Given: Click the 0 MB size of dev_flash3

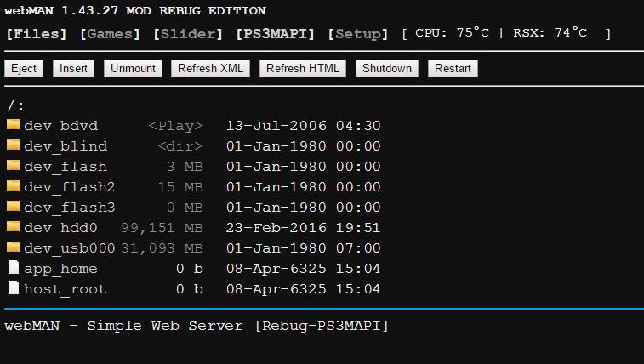Looking at the screenshot, I should 185,208.
